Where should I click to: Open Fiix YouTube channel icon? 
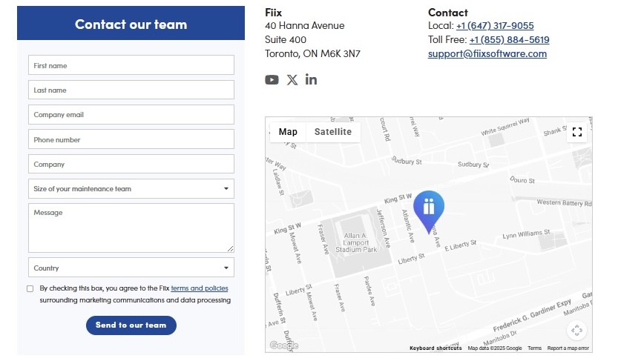pyautogui.click(x=272, y=79)
